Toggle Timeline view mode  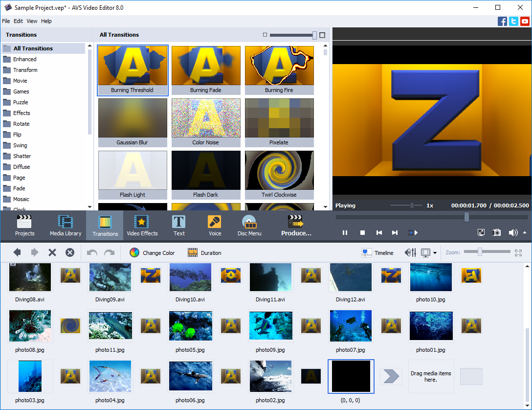(x=377, y=252)
